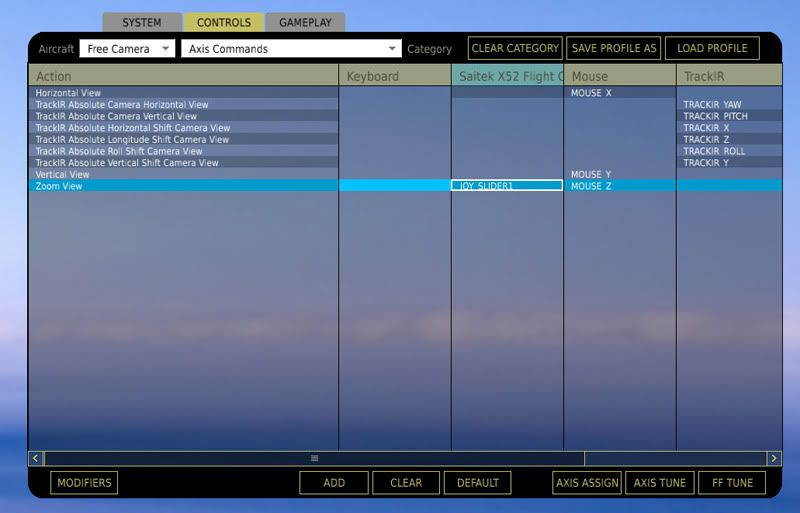Select the JOY_SLIDER1 binding cell
This screenshot has height=513, width=800.
click(x=507, y=186)
